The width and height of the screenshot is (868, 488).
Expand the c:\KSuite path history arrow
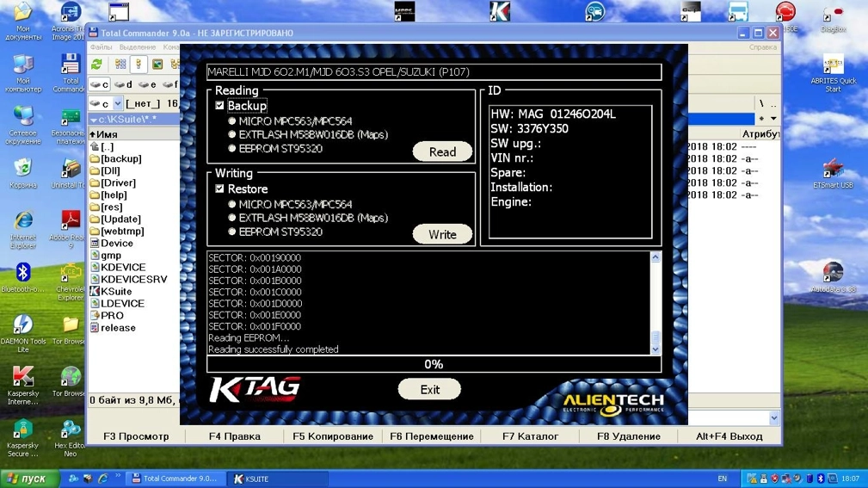tap(94, 120)
